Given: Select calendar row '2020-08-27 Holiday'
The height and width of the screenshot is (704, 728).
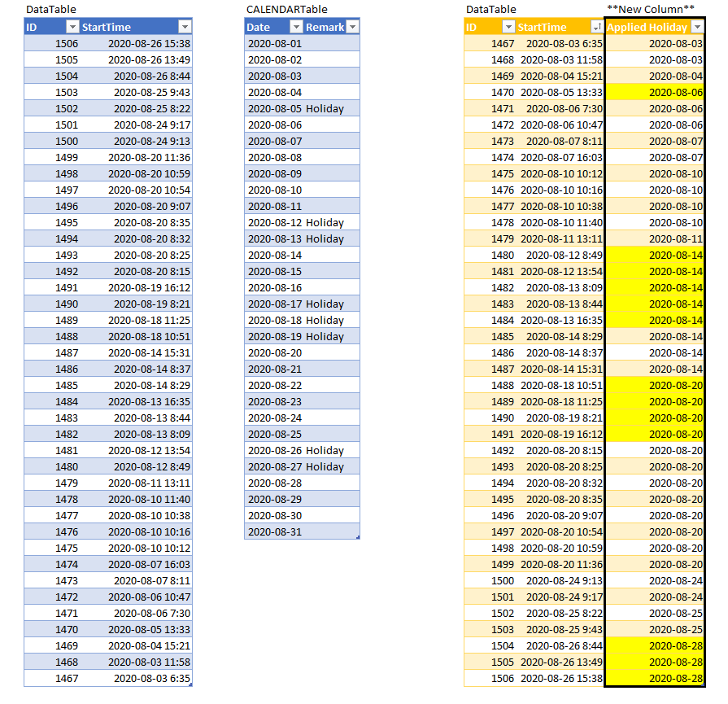Looking at the screenshot, I should click(x=303, y=466).
